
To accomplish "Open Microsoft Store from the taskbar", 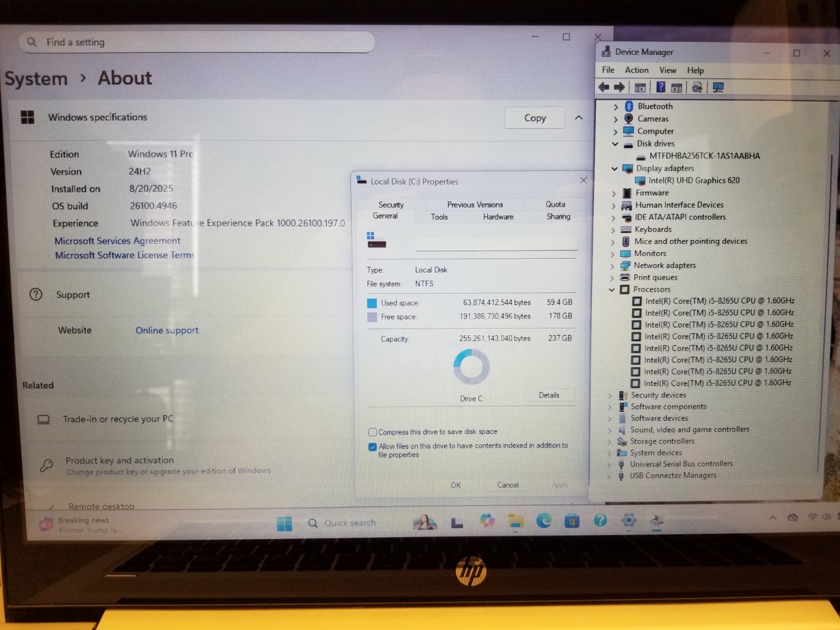I will 572,521.
